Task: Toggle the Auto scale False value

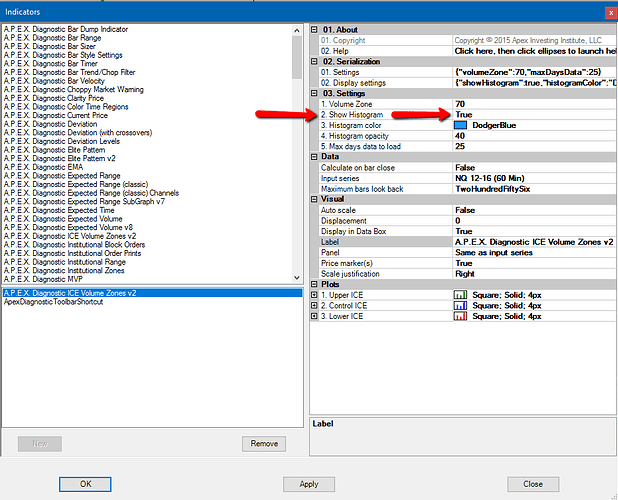Action: [x=535, y=210]
